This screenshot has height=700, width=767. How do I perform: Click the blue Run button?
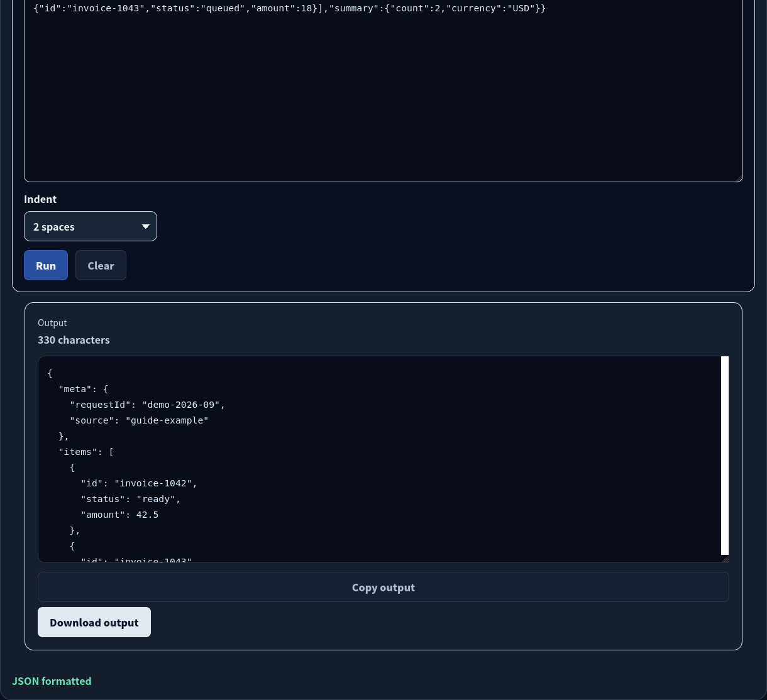pyautogui.click(x=46, y=265)
